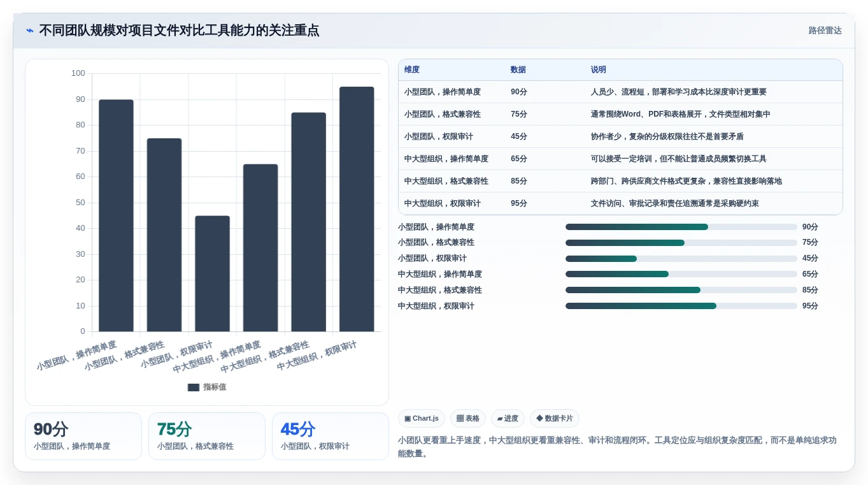Click the description starting 协作者少
The height and width of the screenshot is (485, 868).
click(x=667, y=136)
